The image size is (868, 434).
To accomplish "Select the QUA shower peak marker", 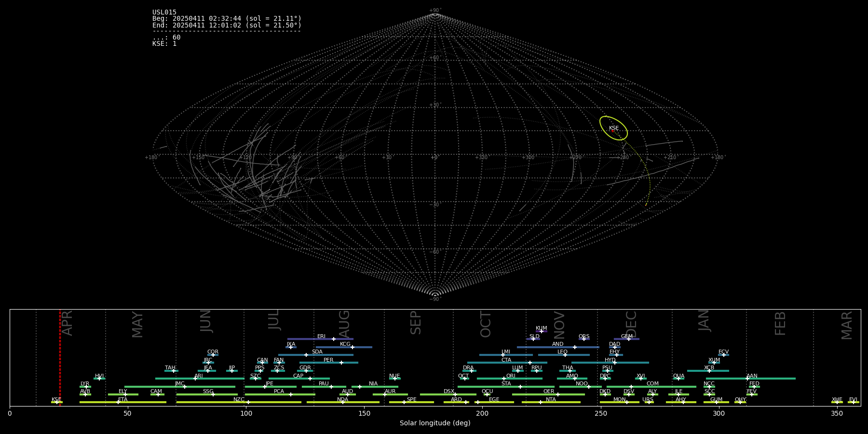I will pos(678,379).
